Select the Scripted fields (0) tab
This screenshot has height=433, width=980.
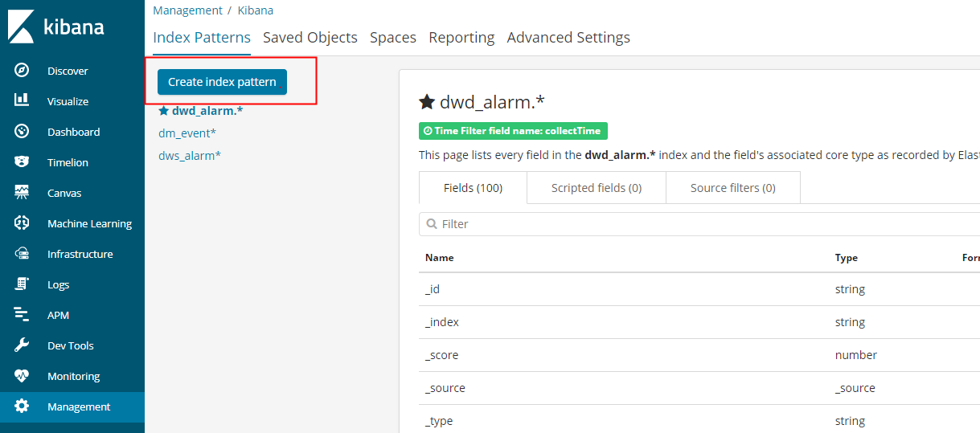pos(596,188)
